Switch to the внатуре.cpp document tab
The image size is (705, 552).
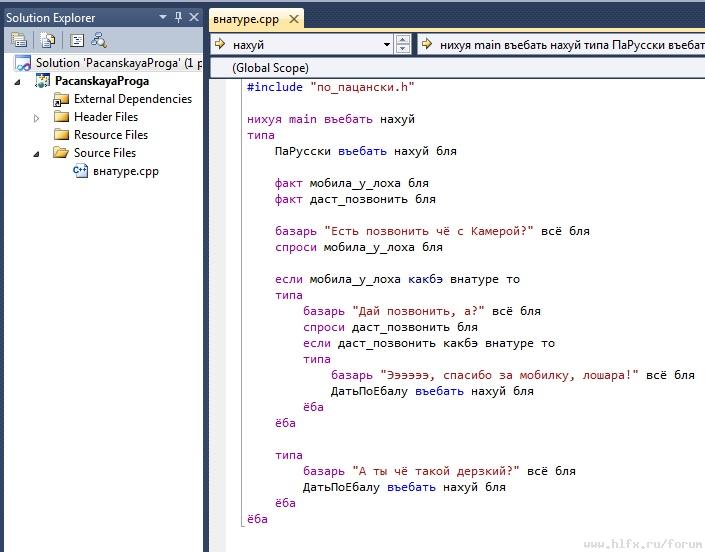pyautogui.click(x=248, y=19)
